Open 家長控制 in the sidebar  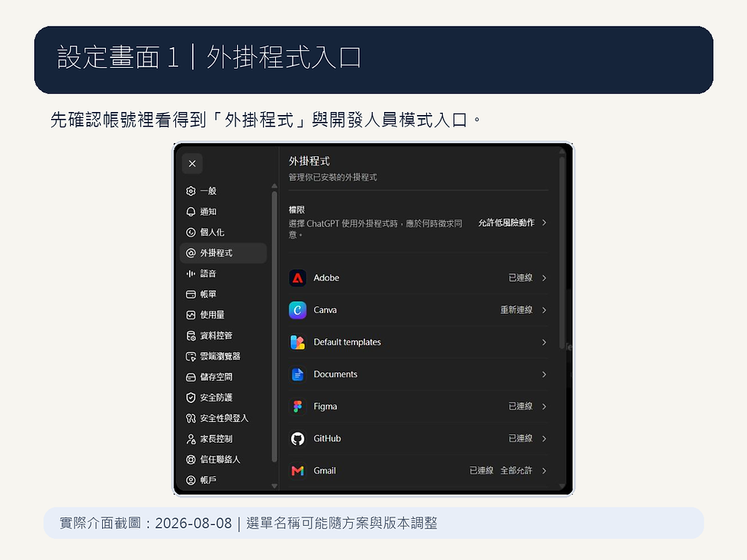223,439
